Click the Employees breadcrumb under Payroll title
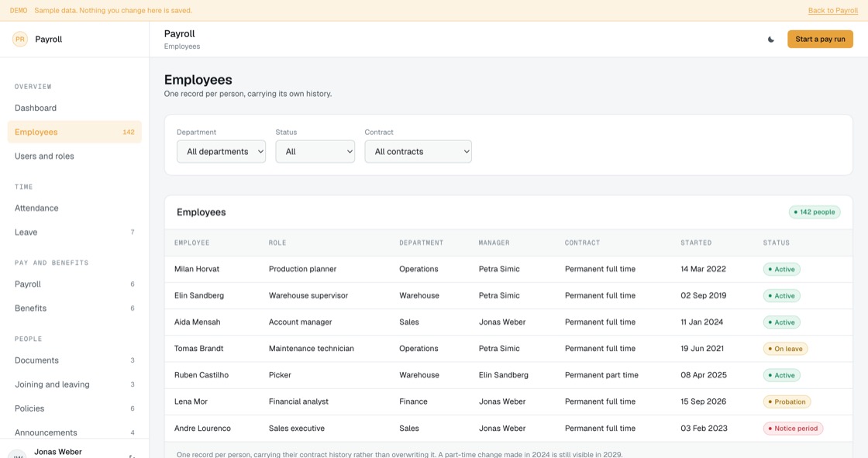 181,46
